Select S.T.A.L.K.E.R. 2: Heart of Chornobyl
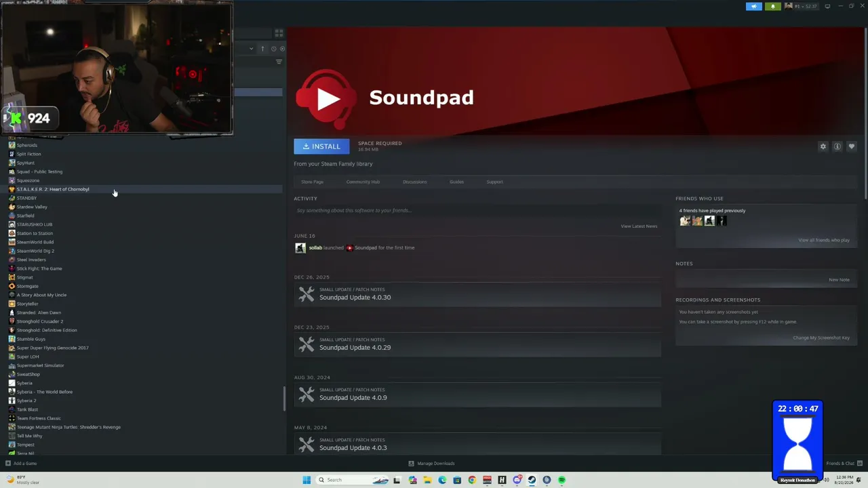 pos(141,189)
